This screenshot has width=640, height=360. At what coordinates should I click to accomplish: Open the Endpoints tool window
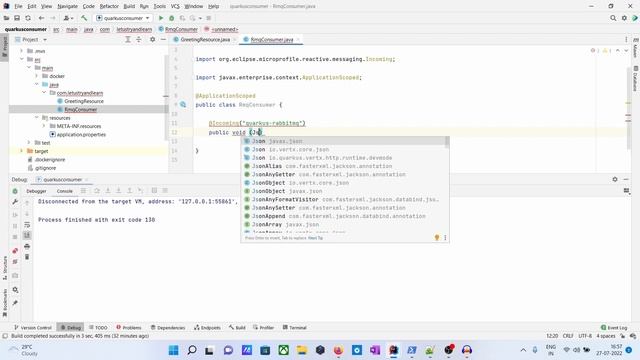(207, 327)
